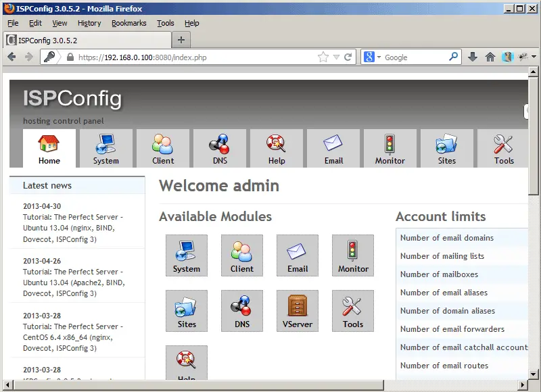This screenshot has height=392, width=541.
Task: Open the dropdown arrow at toolbar end
Action: coord(534,57)
